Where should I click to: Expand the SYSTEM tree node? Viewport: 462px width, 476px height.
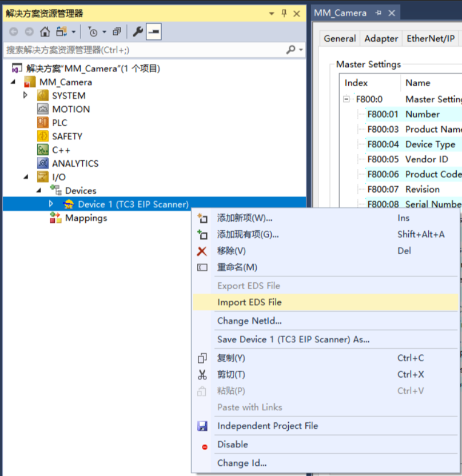(x=26, y=95)
